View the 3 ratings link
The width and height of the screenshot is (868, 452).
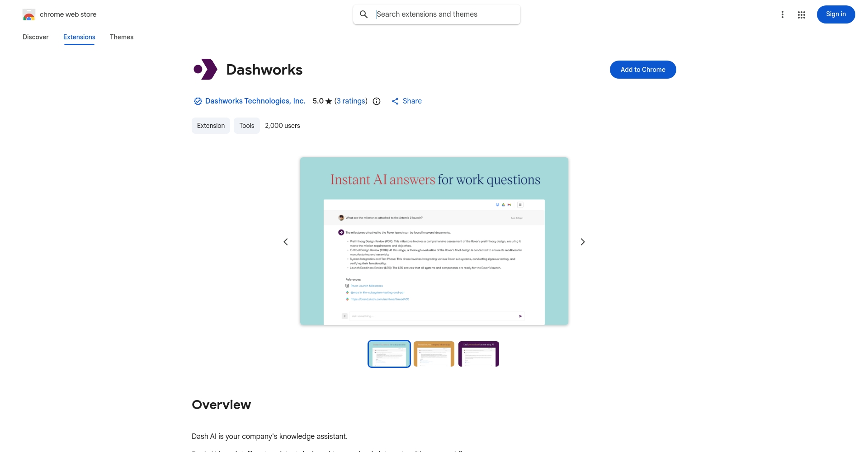pos(351,101)
